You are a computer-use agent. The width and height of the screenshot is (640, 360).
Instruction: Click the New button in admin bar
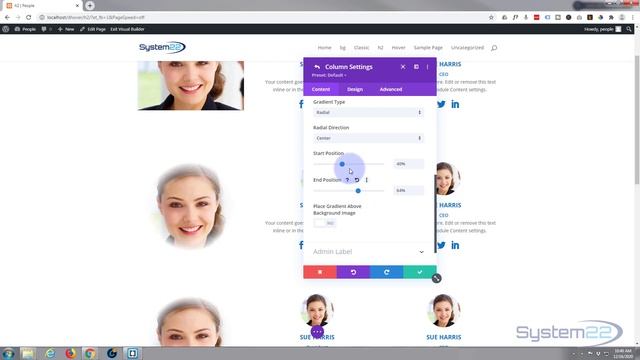click(66, 29)
